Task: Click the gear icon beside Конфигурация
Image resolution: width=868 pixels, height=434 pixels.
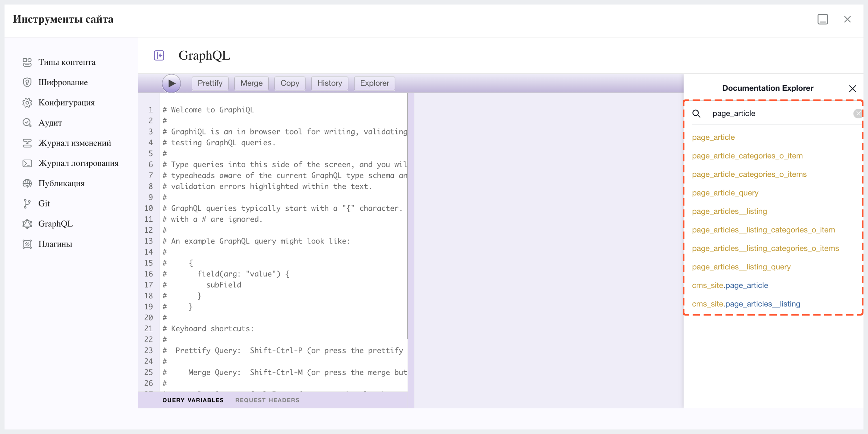Action: point(27,102)
